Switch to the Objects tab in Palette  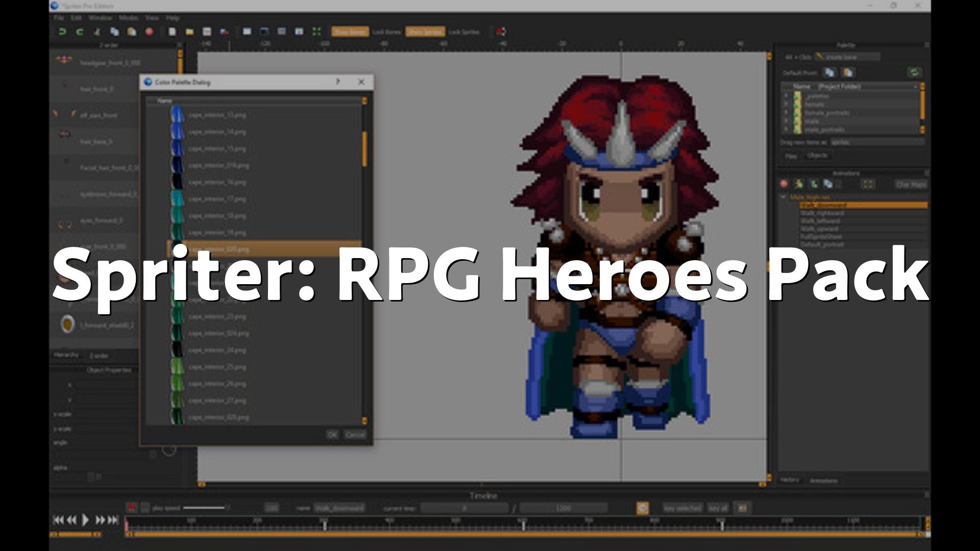[x=817, y=156]
